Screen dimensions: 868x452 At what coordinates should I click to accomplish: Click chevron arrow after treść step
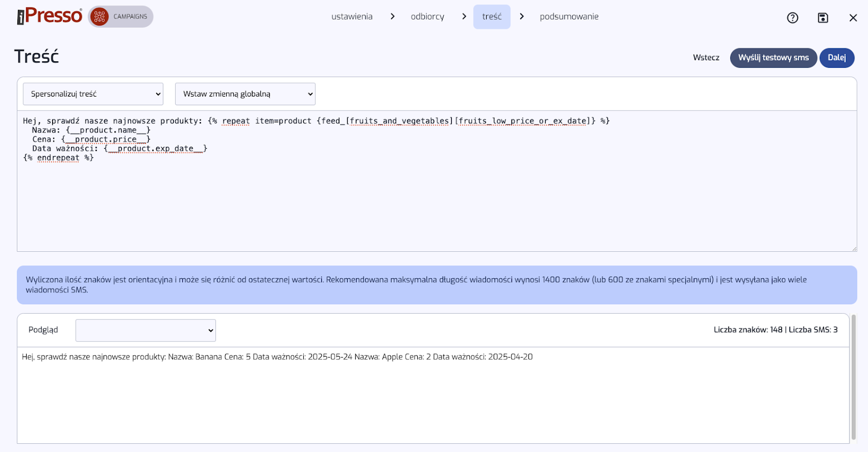[x=521, y=17]
